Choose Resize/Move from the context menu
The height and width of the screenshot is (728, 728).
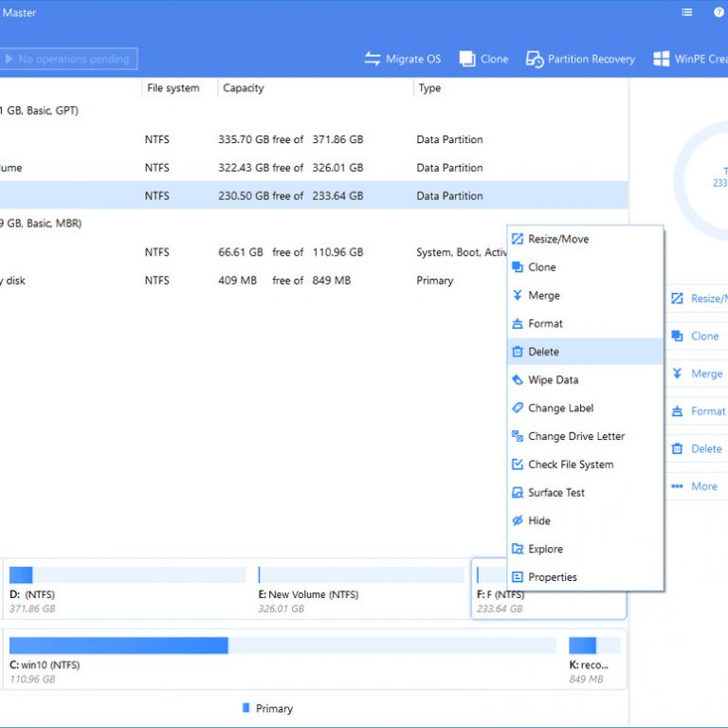pyautogui.click(x=585, y=239)
